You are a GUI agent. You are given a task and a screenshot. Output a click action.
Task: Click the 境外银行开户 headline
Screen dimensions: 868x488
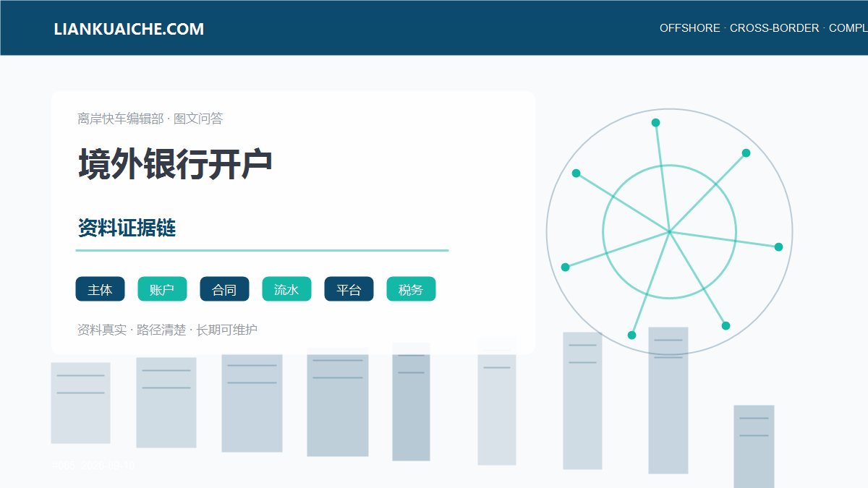pyautogui.click(x=175, y=164)
